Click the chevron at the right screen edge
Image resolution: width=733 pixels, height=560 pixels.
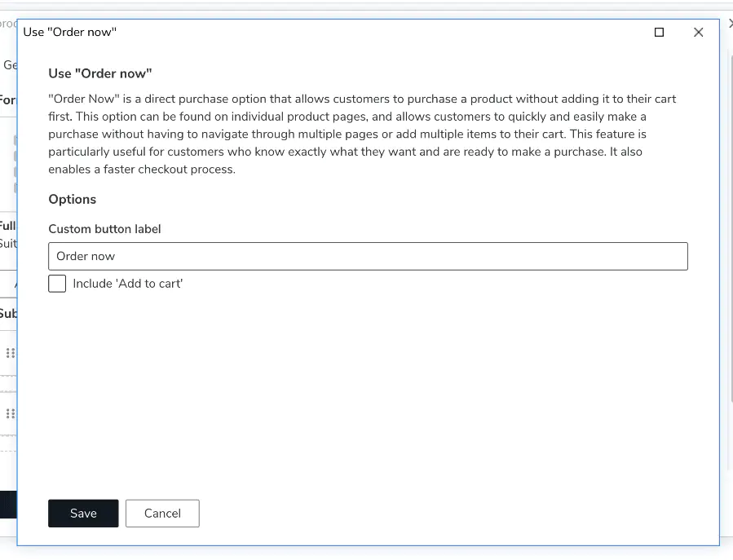(729, 23)
